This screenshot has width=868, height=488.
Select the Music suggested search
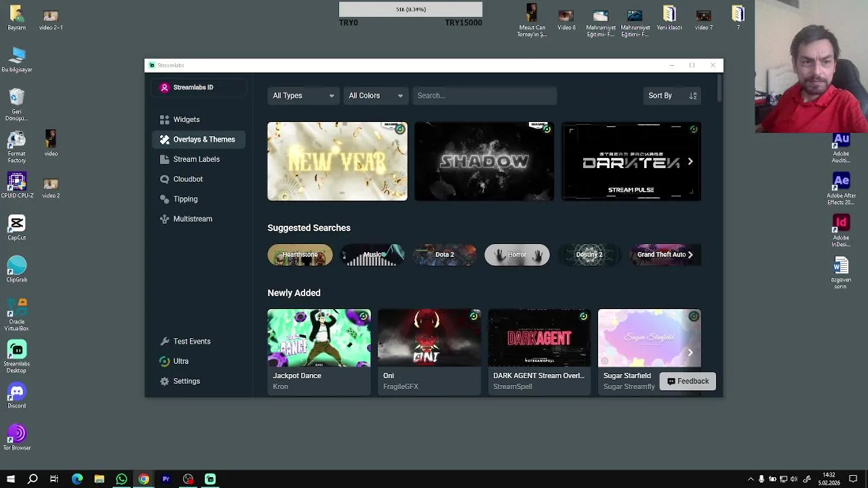[372, 255]
